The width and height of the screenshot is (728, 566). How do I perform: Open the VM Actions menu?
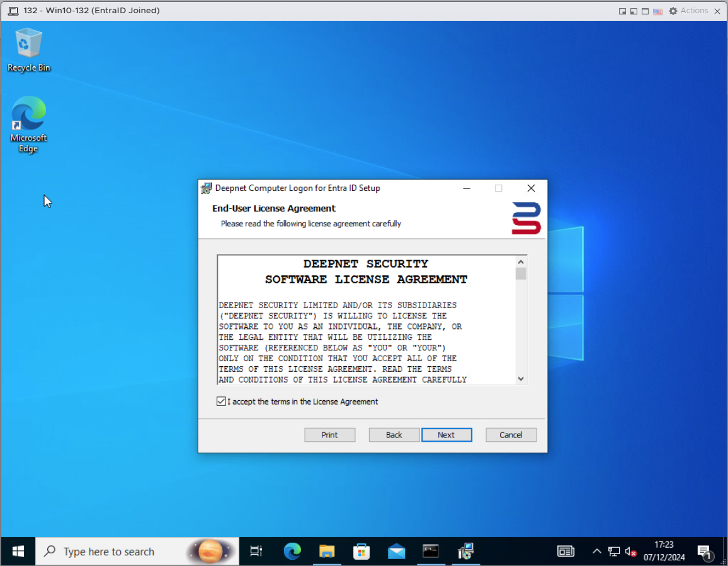(x=688, y=11)
